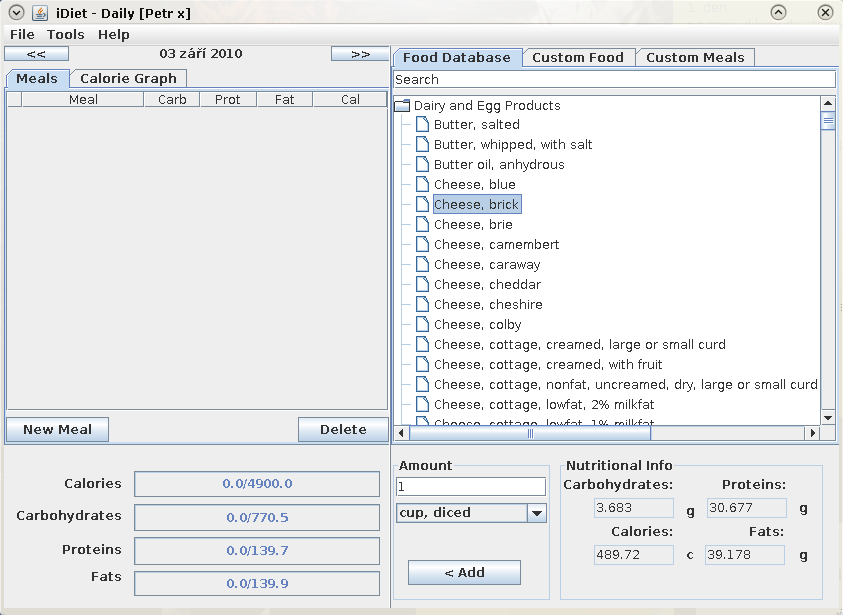
Task: Click the file icon beside Cheese, camembert
Action: [x=423, y=244]
